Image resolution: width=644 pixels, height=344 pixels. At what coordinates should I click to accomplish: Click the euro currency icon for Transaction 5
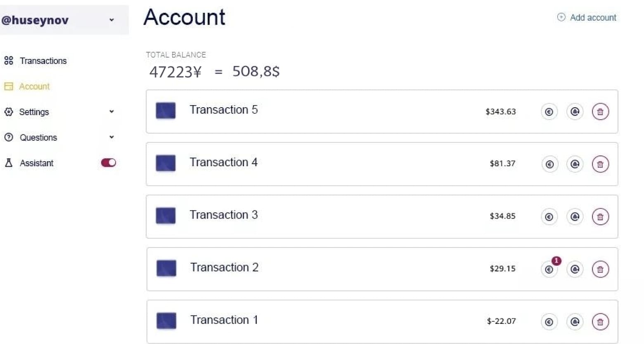tap(549, 112)
